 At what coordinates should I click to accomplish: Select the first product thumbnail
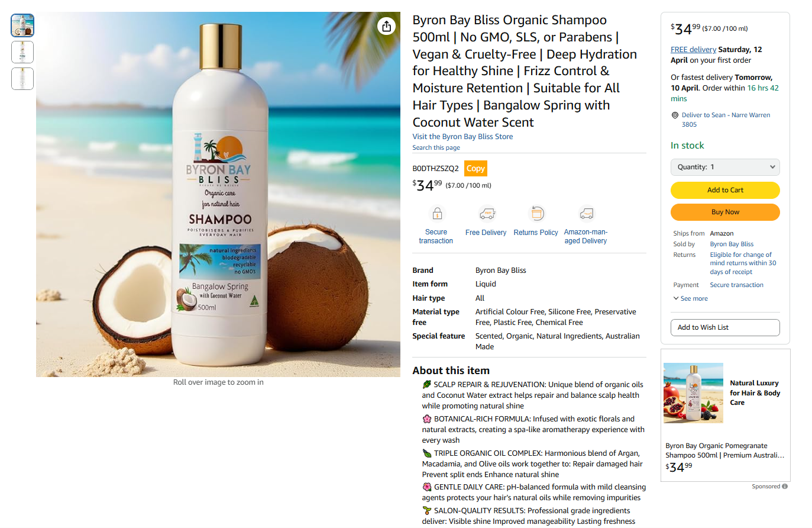22,25
